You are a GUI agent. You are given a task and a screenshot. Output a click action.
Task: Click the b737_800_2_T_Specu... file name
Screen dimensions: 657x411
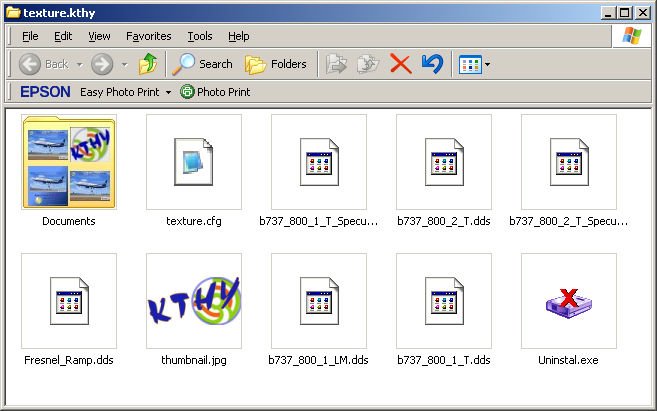(x=569, y=221)
